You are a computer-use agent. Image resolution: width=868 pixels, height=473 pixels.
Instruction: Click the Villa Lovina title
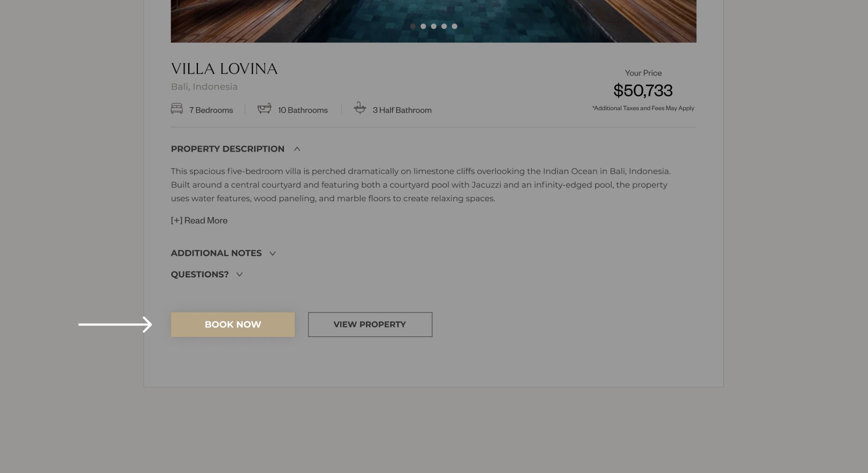click(x=224, y=69)
